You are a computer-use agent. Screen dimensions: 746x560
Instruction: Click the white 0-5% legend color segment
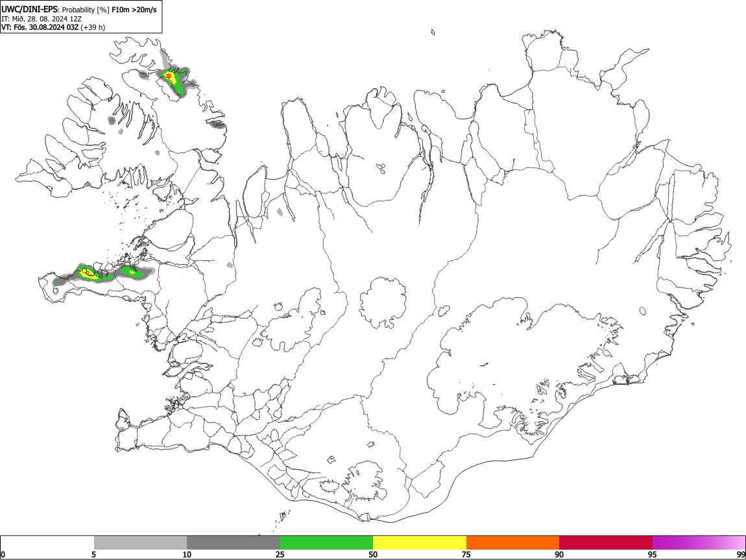pos(47,543)
